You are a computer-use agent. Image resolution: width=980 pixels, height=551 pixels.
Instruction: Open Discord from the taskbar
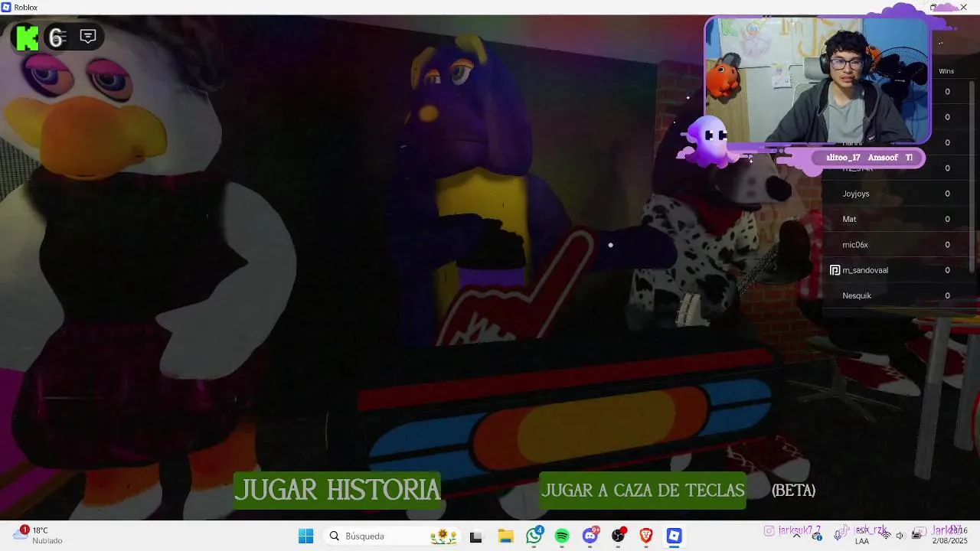(590, 536)
